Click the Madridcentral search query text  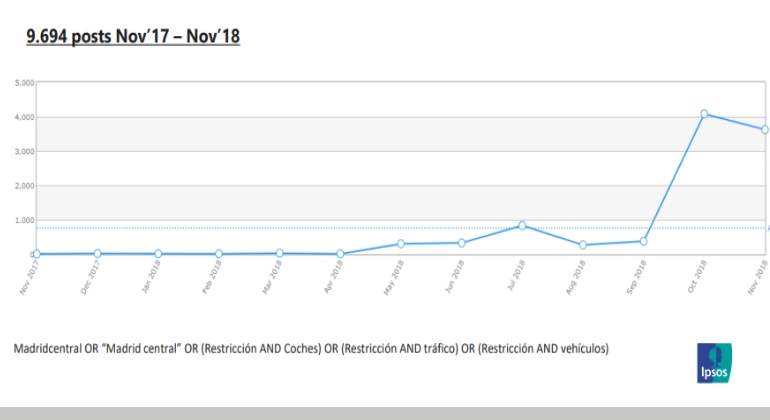(311, 348)
